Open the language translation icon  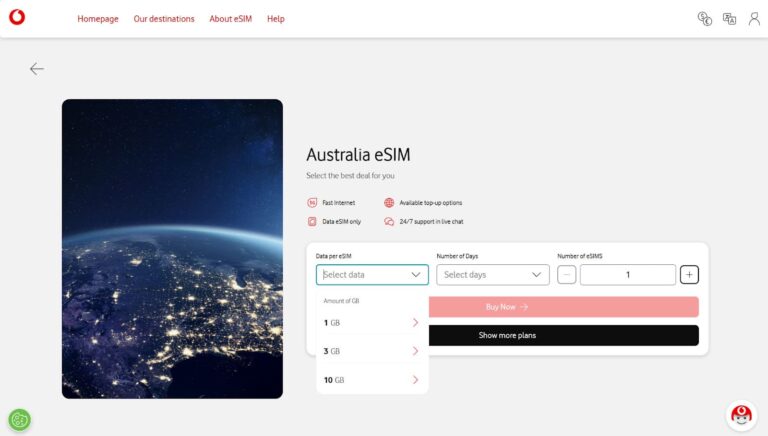point(729,18)
